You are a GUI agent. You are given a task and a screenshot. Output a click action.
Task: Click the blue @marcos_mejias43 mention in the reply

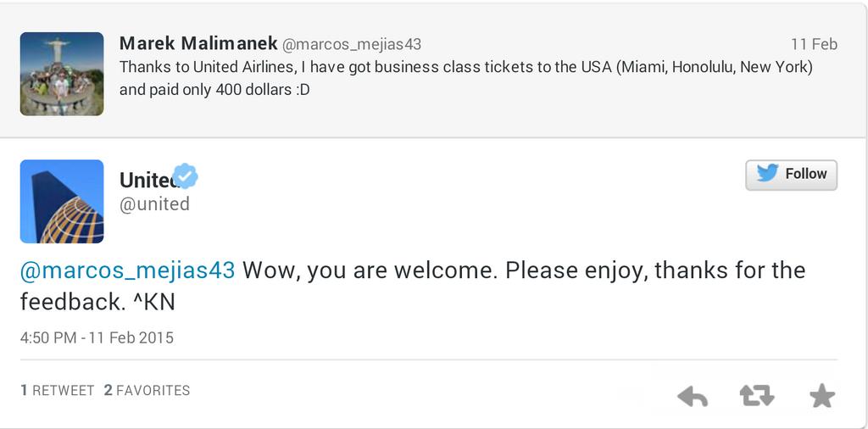[127, 270]
